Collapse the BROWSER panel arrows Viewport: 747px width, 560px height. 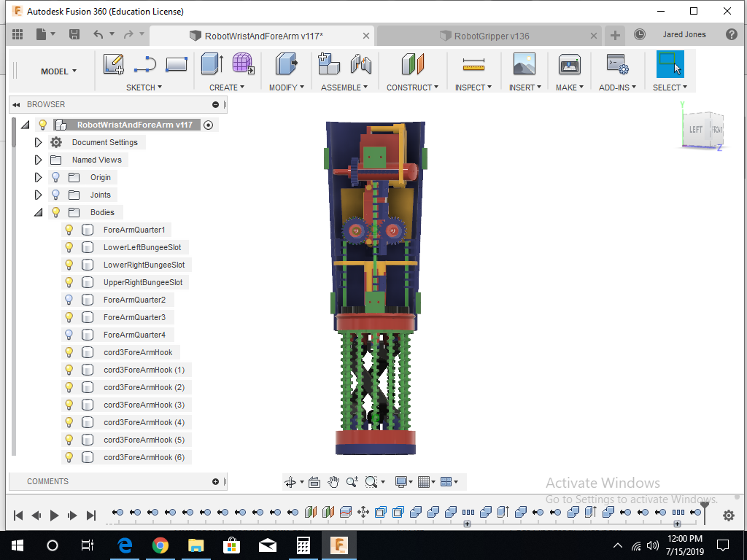click(16, 105)
